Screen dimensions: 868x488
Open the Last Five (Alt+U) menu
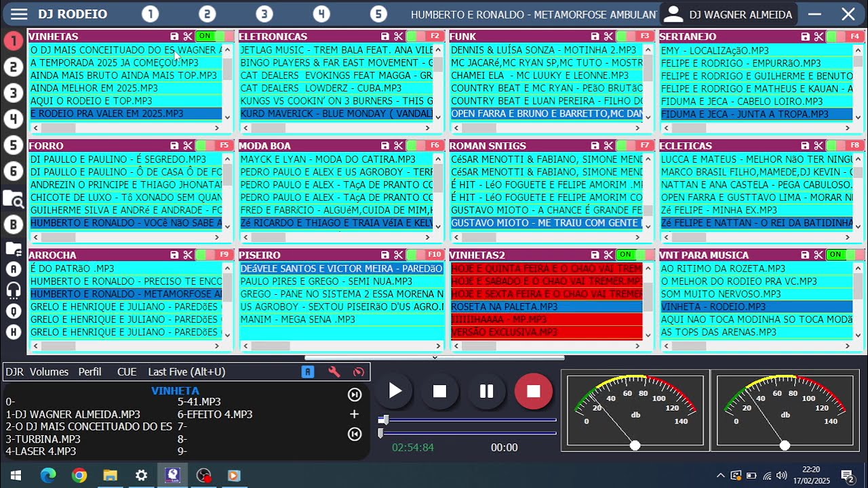pyautogui.click(x=186, y=371)
